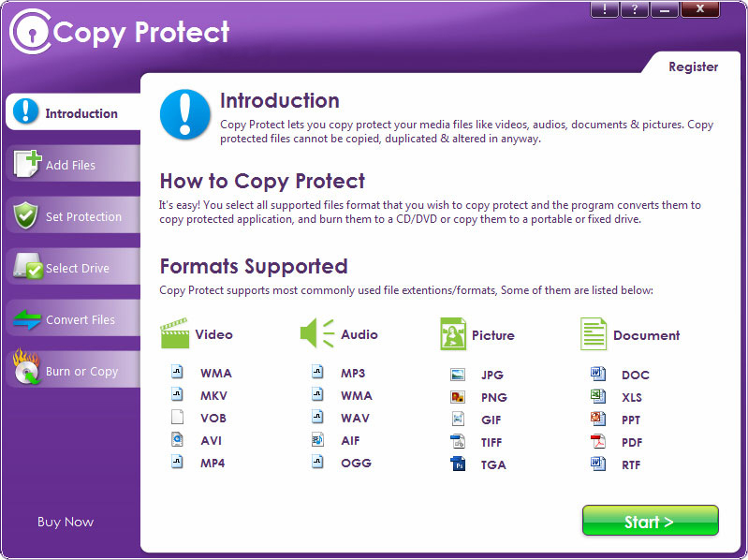Click the green clapperboard Video icon
The height and width of the screenshot is (560, 748).
coord(175,333)
